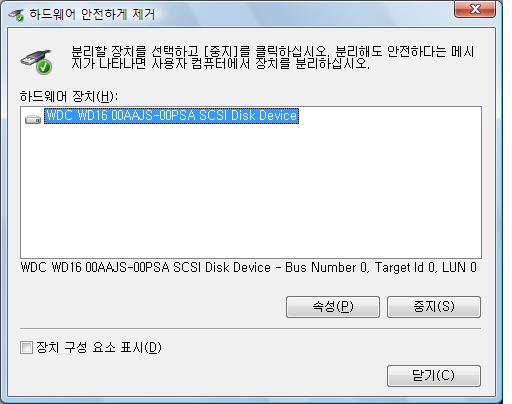Screen dimensions: 512x404
Task: Click the second instruction line ending 장치를 분리하십시오
Action: click(x=221, y=63)
